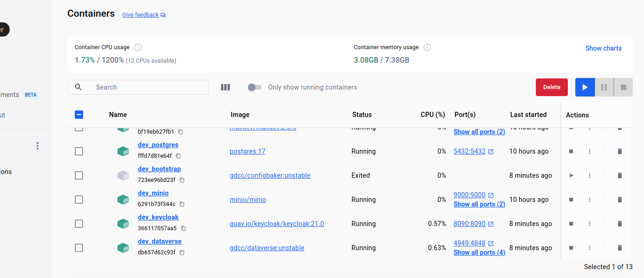Toggle the select-all header checkbox
This screenshot has height=278, width=644.
pos(79,115)
